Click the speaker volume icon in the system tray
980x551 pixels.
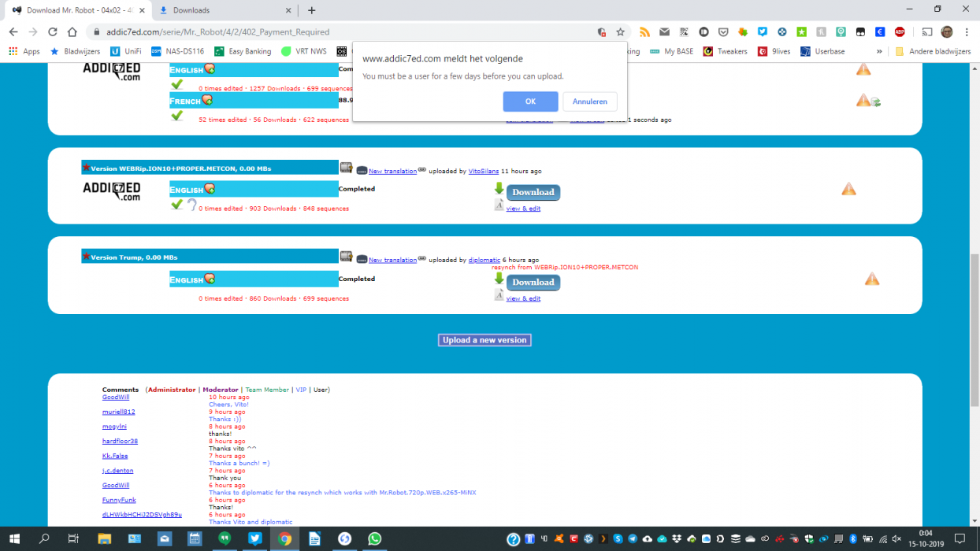click(896, 539)
